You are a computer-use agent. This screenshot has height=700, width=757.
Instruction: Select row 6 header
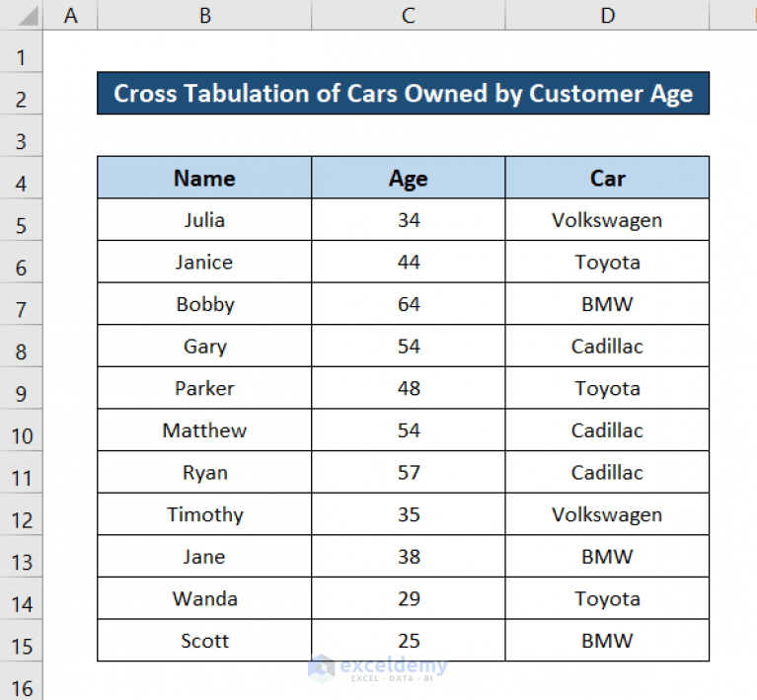[22, 262]
